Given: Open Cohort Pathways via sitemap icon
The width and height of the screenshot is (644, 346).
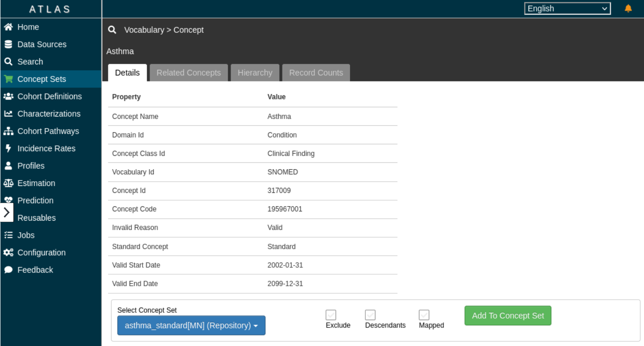Looking at the screenshot, I should coord(8,131).
